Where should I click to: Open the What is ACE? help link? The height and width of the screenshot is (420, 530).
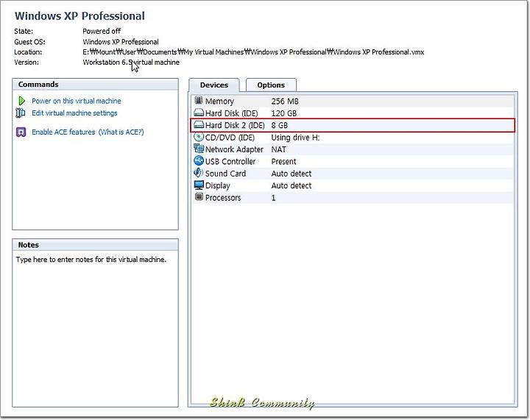click(x=121, y=132)
